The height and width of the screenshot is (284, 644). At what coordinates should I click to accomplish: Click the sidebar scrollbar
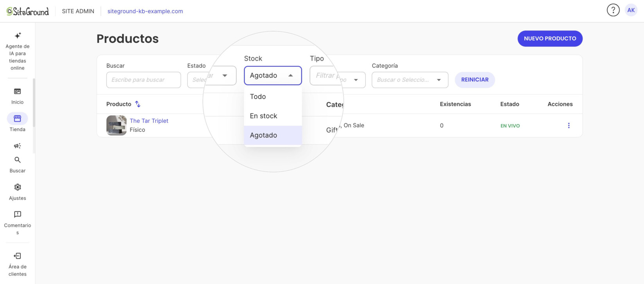[x=34, y=102]
